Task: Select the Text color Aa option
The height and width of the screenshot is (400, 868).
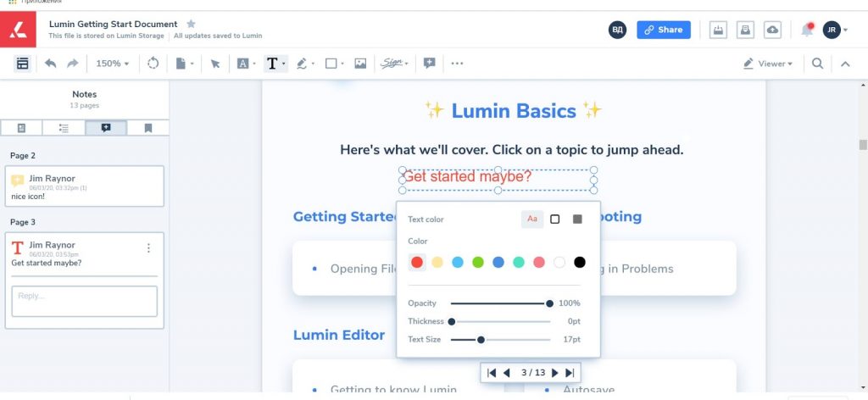Action: 532,219
